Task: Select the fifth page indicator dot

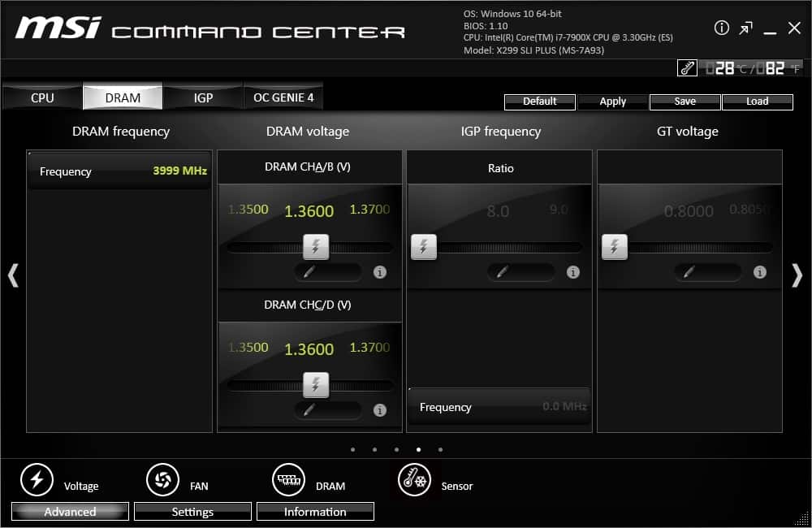Action: 440,450
